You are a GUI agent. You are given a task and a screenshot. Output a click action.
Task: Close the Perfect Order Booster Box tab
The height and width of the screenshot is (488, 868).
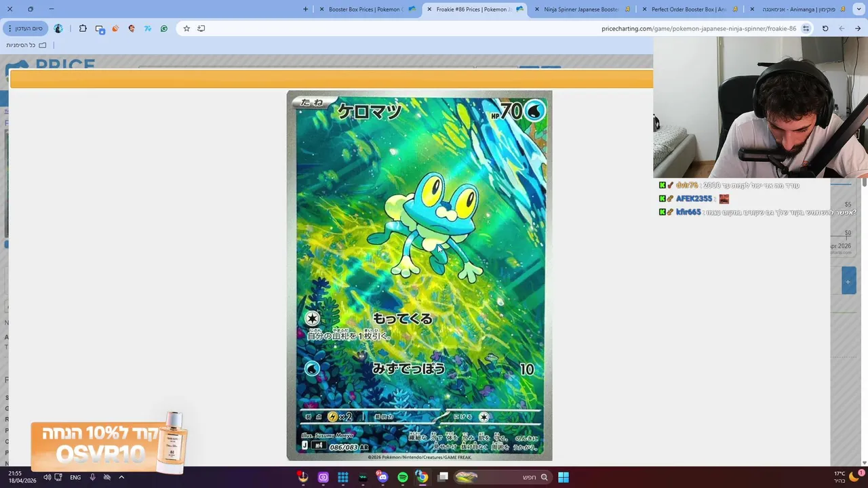tap(644, 9)
